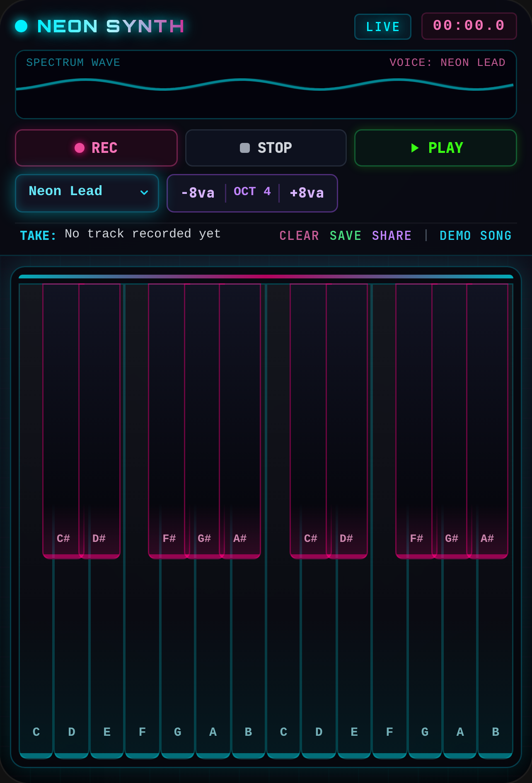Open the Neon Lead voice dropdown

click(x=87, y=193)
